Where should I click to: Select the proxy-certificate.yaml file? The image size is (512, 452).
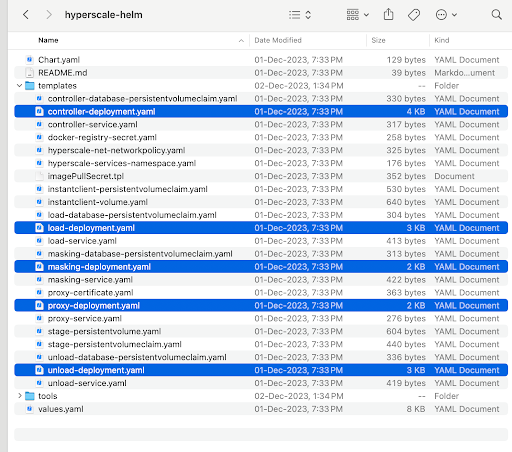click(x=261, y=292)
